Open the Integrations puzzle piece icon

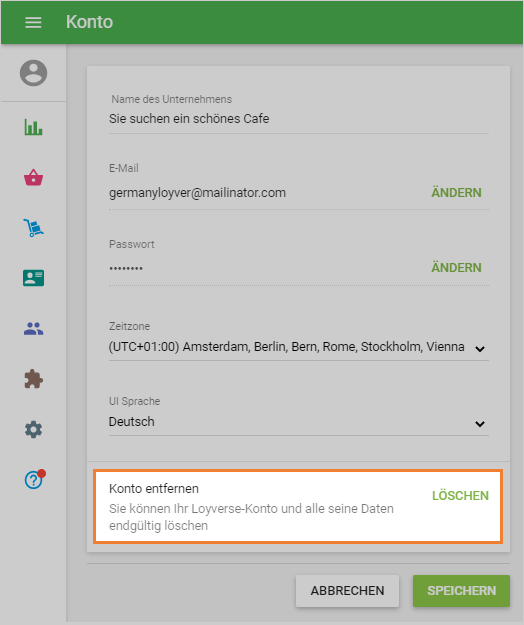pos(33,379)
